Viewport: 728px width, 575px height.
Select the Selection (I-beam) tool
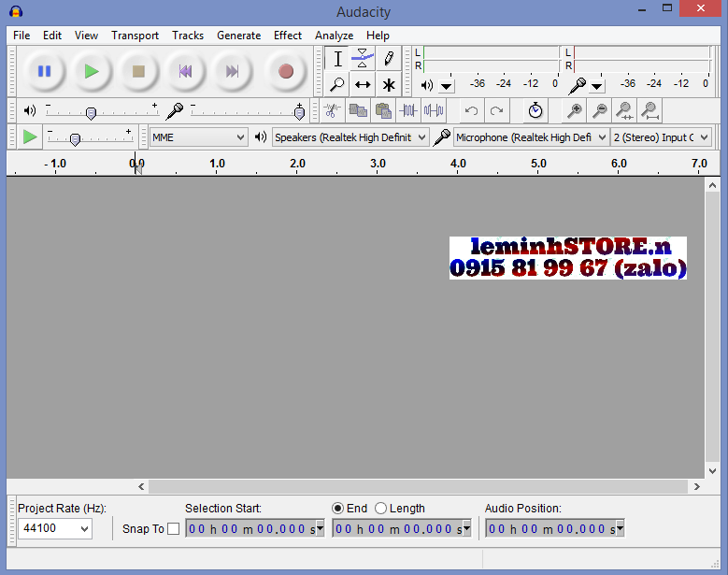337,59
